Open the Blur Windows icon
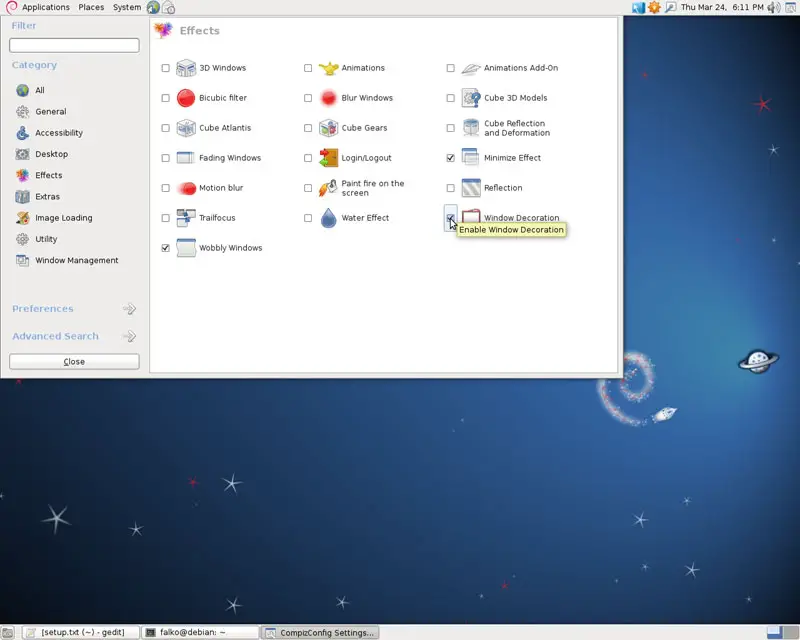800x640 pixels. click(329, 98)
